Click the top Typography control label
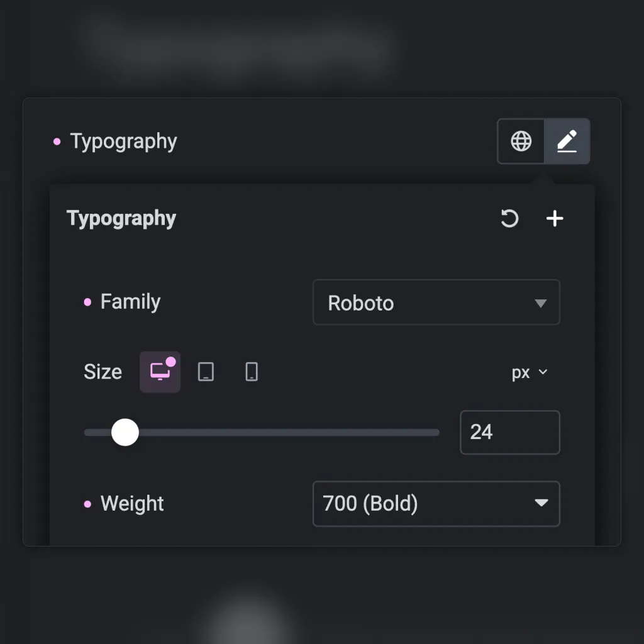This screenshot has width=644, height=644. point(124,142)
